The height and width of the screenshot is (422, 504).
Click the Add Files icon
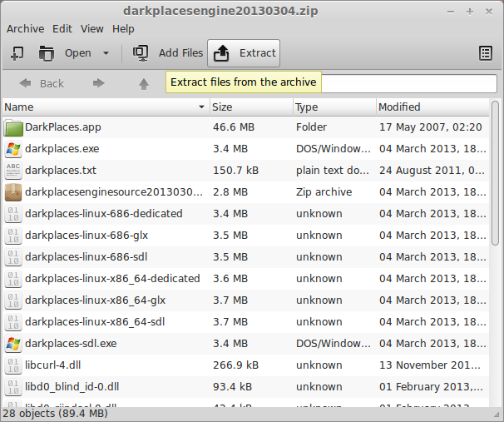141,53
